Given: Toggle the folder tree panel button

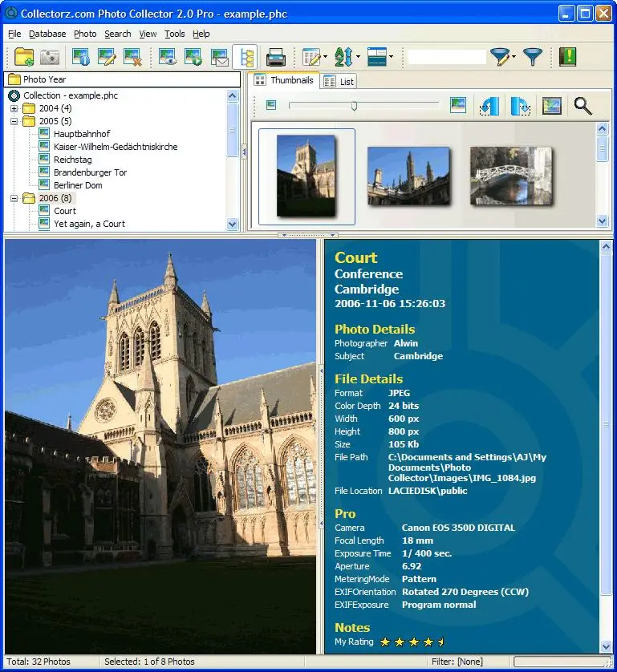Looking at the screenshot, I should click(245, 57).
